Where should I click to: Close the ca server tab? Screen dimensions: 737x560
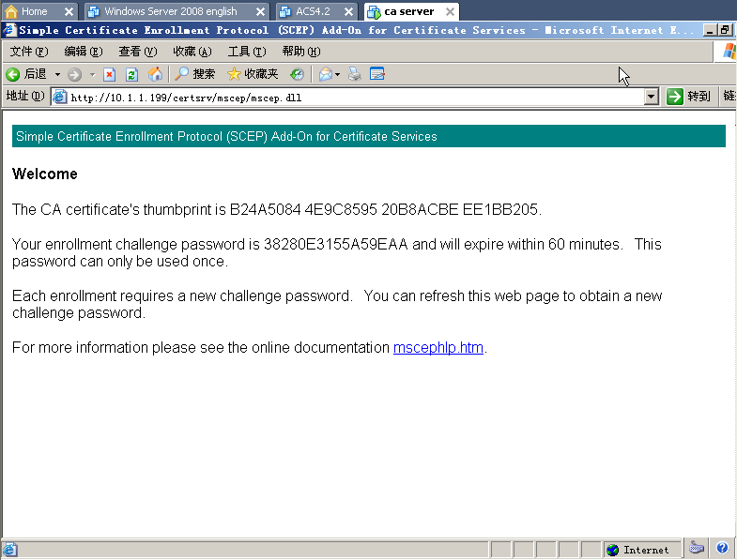coord(450,12)
